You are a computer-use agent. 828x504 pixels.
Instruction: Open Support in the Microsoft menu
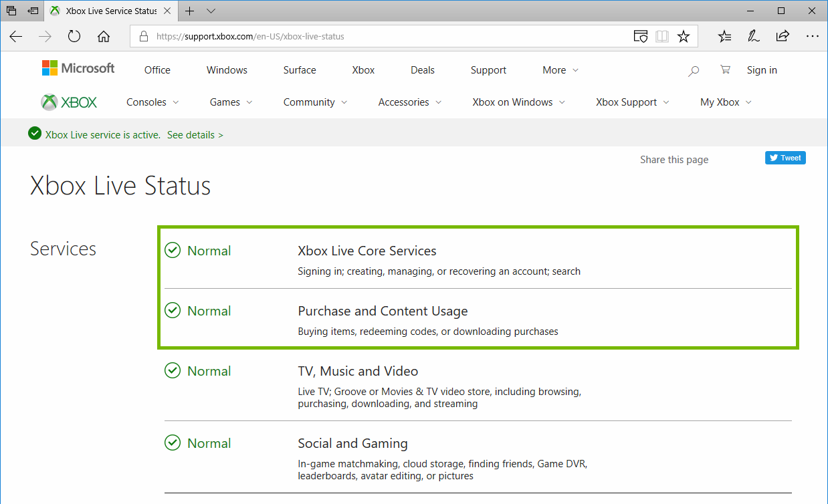tap(488, 70)
